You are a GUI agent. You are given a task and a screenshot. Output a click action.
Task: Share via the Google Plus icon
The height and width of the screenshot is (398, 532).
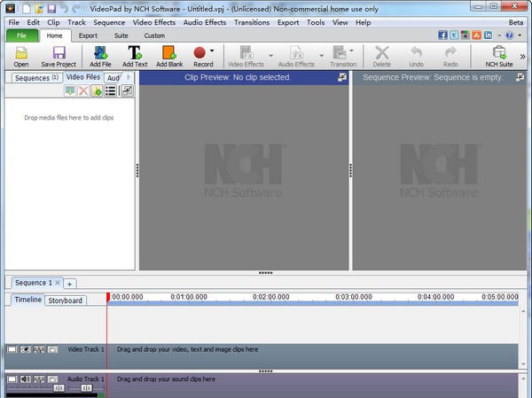point(465,35)
